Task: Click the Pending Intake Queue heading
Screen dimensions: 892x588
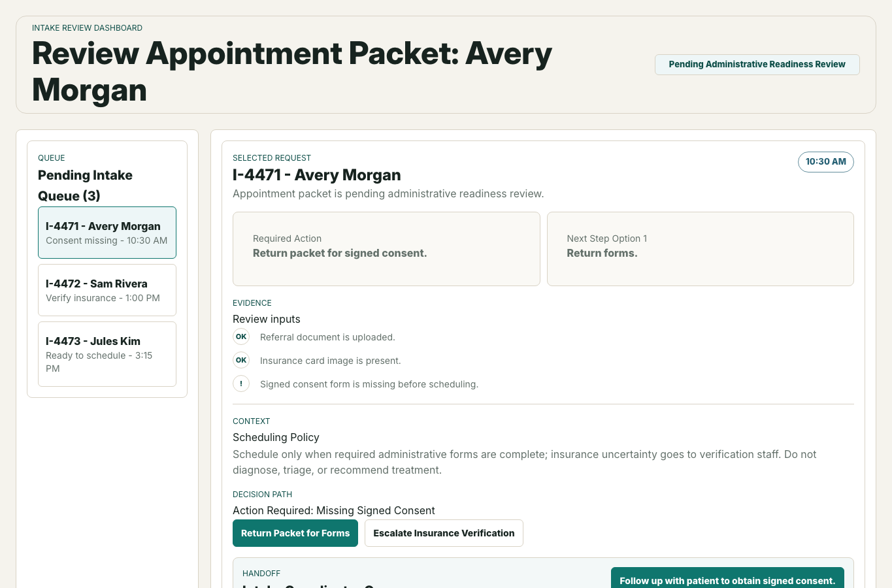Action: coord(86,186)
